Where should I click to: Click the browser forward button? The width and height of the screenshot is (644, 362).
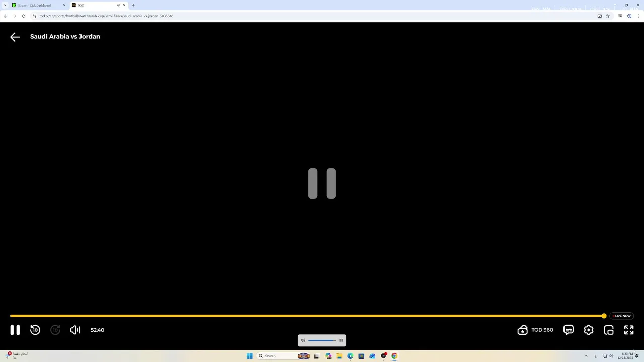tap(15, 16)
